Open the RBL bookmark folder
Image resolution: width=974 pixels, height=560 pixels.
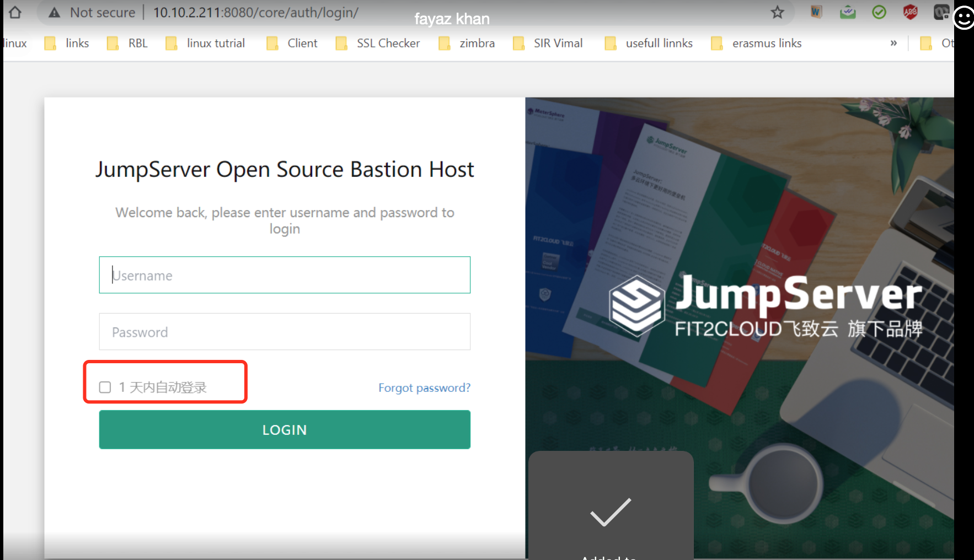127,43
